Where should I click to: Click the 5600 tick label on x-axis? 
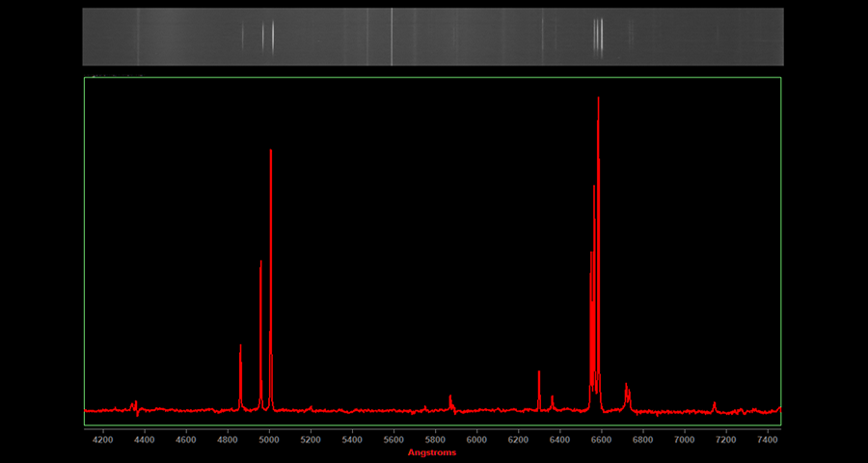coord(393,439)
